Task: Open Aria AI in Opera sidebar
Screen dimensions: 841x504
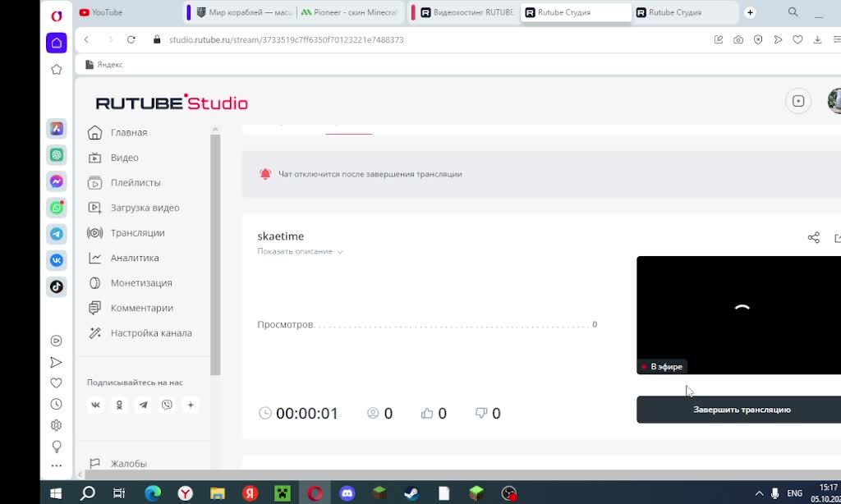Action: click(57, 129)
